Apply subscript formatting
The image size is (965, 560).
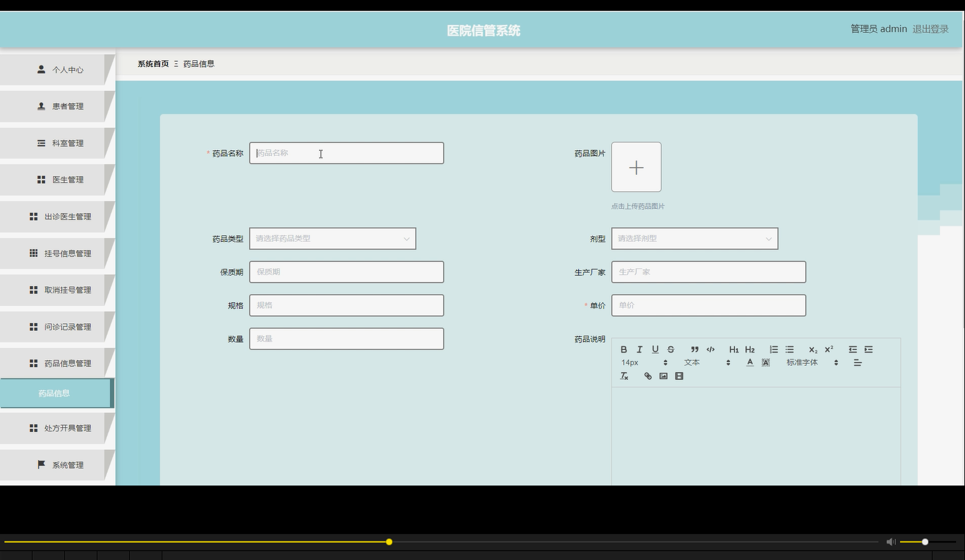813,349
